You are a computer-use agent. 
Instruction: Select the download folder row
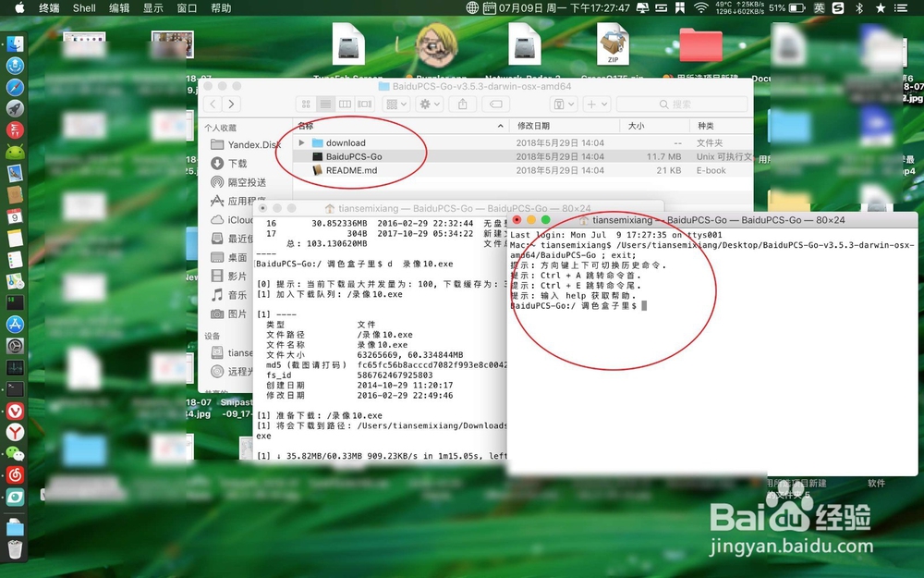(523, 142)
